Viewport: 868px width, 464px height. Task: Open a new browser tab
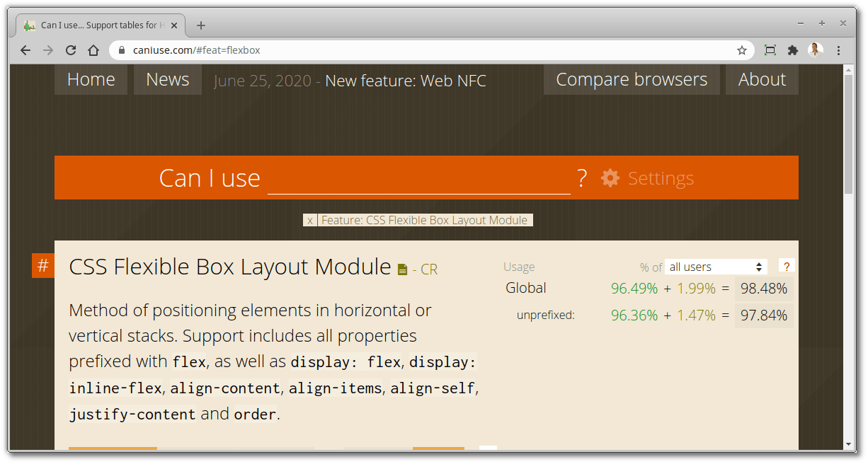(201, 25)
